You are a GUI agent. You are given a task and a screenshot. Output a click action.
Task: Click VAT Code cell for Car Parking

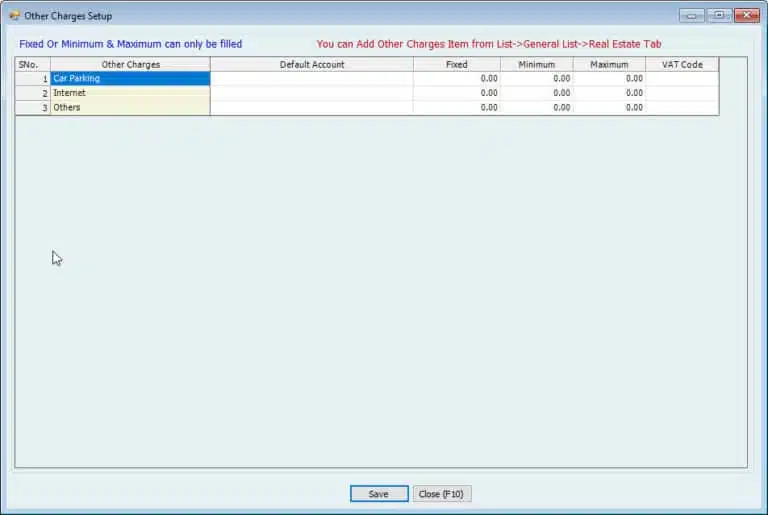(682, 78)
